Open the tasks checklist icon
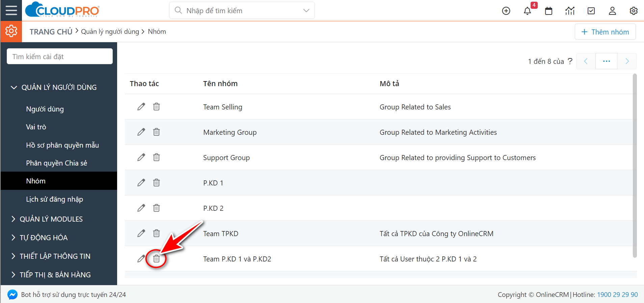Viewport: 644px width, 303px height. tap(591, 11)
